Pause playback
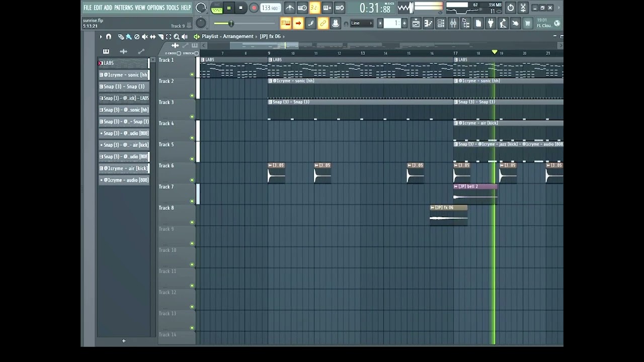The height and width of the screenshot is (362, 644). click(x=229, y=8)
